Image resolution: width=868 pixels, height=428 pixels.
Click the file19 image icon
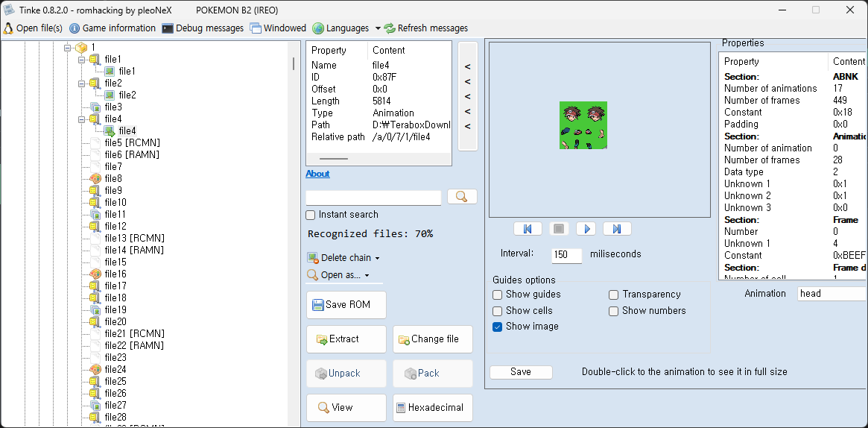tap(95, 309)
